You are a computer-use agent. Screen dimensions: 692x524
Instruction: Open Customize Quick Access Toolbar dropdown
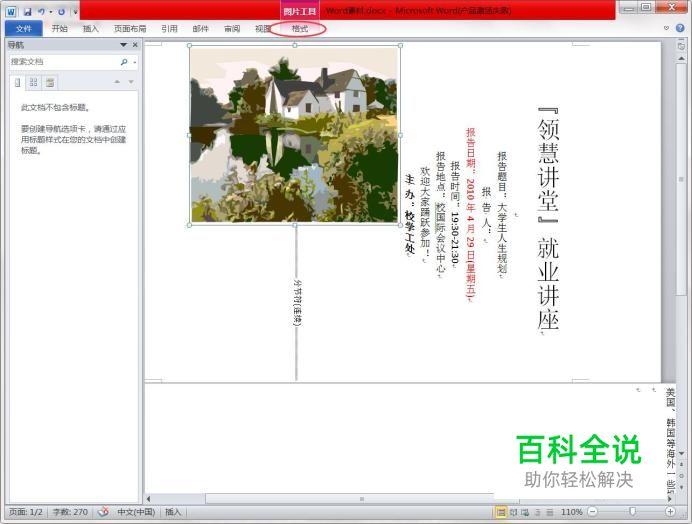(75, 12)
